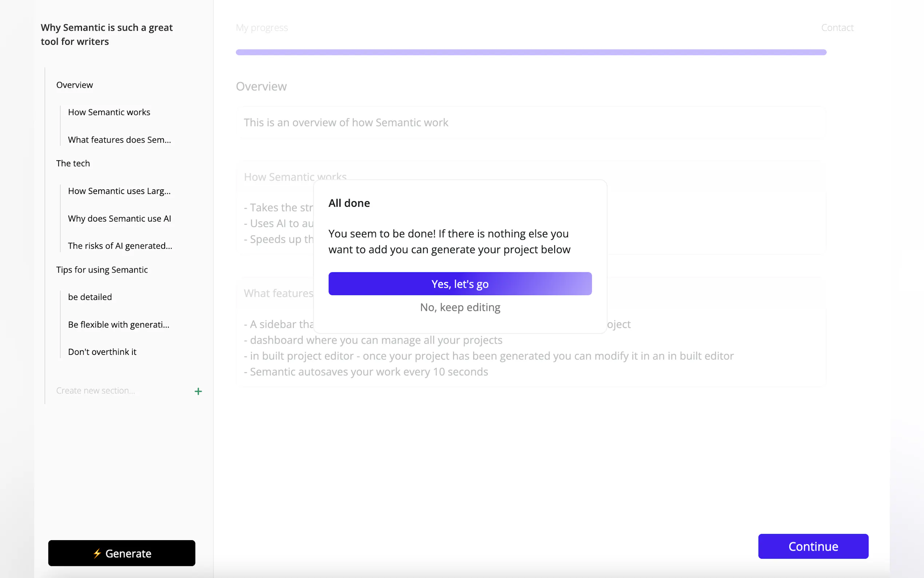The height and width of the screenshot is (578, 924).
Task: Go to The tech section
Action: pos(73,163)
